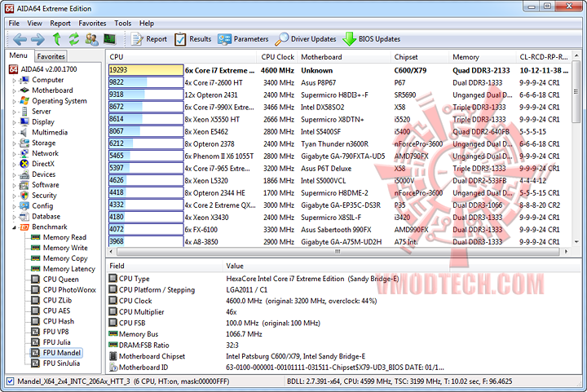Click the results horizontal scrollbar thumb

click(x=338, y=251)
